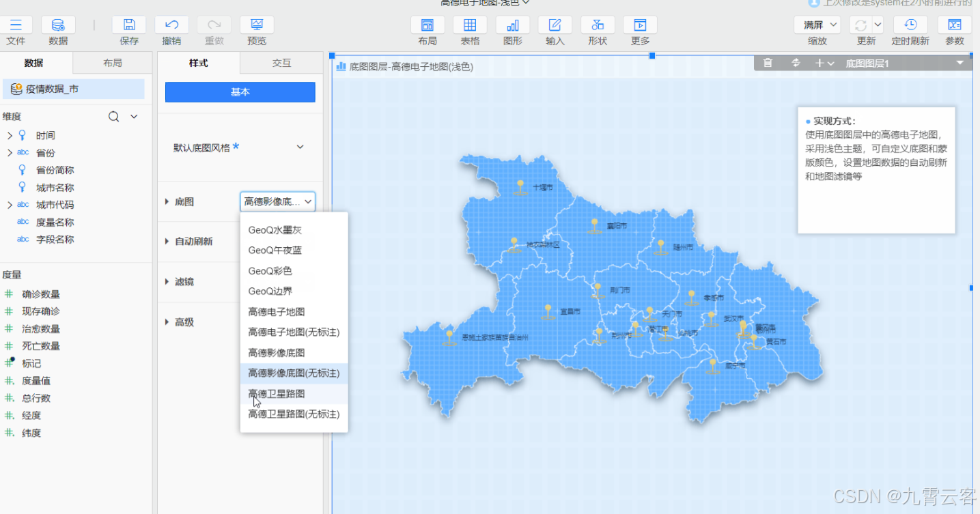The width and height of the screenshot is (980, 514).
Task: Expand the 省份 dimension node
Action: pos(10,153)
